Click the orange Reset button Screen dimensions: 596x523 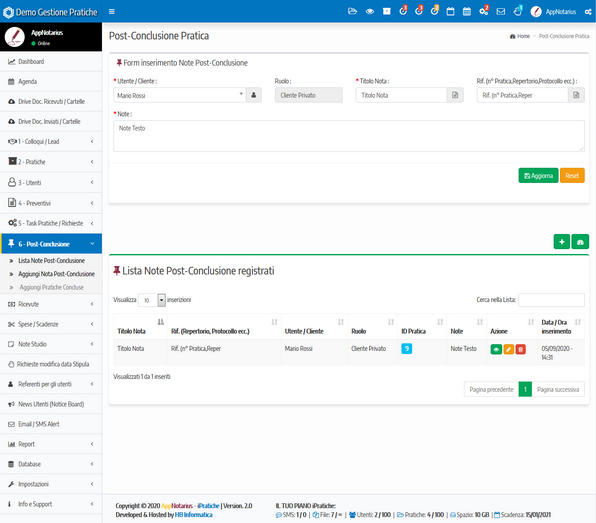(x=572, y=176)
